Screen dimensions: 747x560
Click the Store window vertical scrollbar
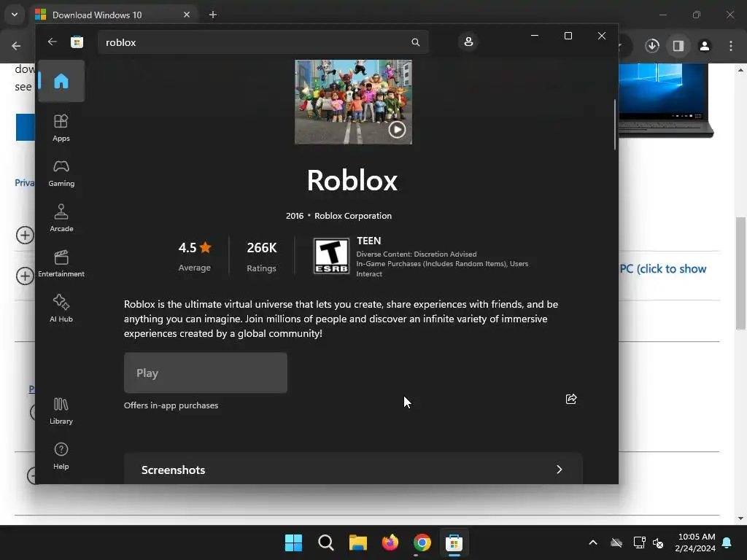pos(614,125)
